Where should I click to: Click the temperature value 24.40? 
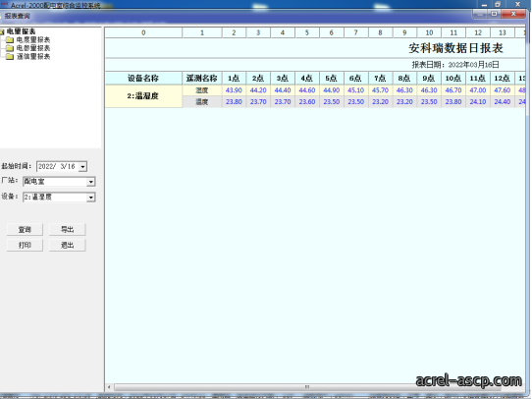tap(503, 102)
